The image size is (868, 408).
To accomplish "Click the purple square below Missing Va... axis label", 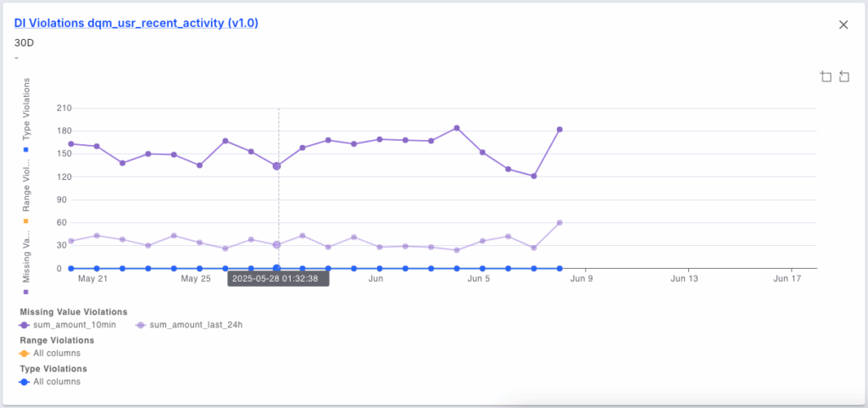I will [x=25, y=292].
